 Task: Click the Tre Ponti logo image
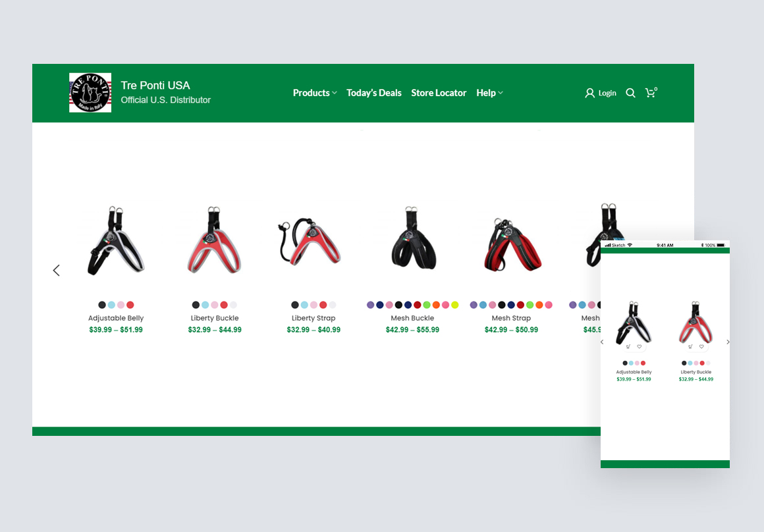click(x=90, y=93)
